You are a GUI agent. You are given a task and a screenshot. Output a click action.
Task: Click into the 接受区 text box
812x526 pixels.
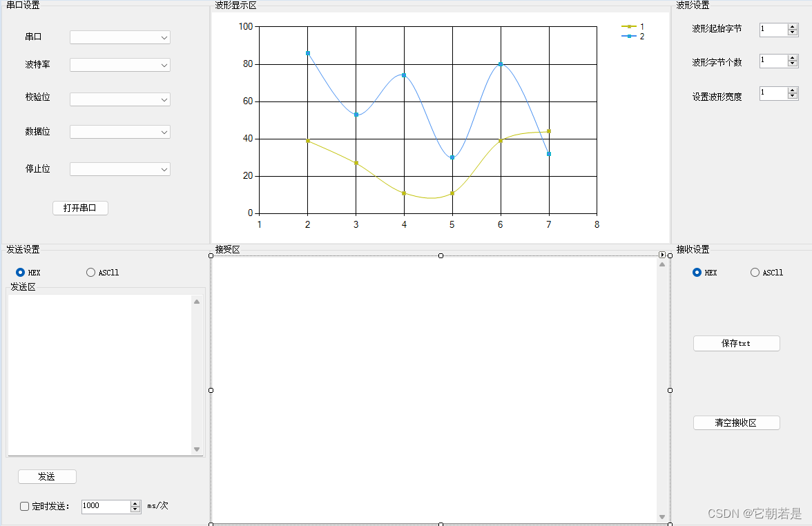click(434, 390)
